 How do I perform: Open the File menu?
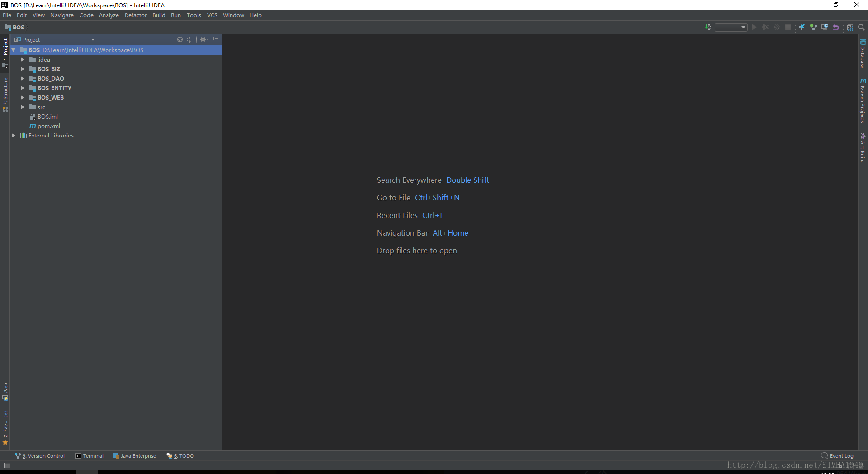coord(7,15)
